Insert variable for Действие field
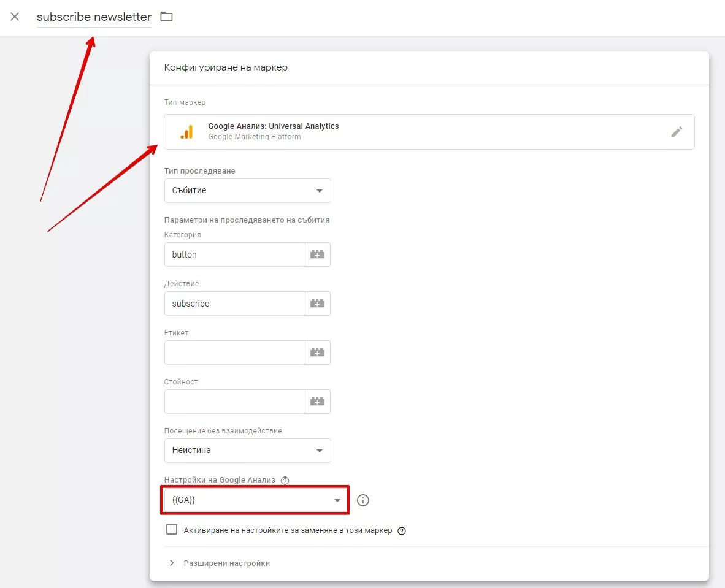 (x=318, y=304)
